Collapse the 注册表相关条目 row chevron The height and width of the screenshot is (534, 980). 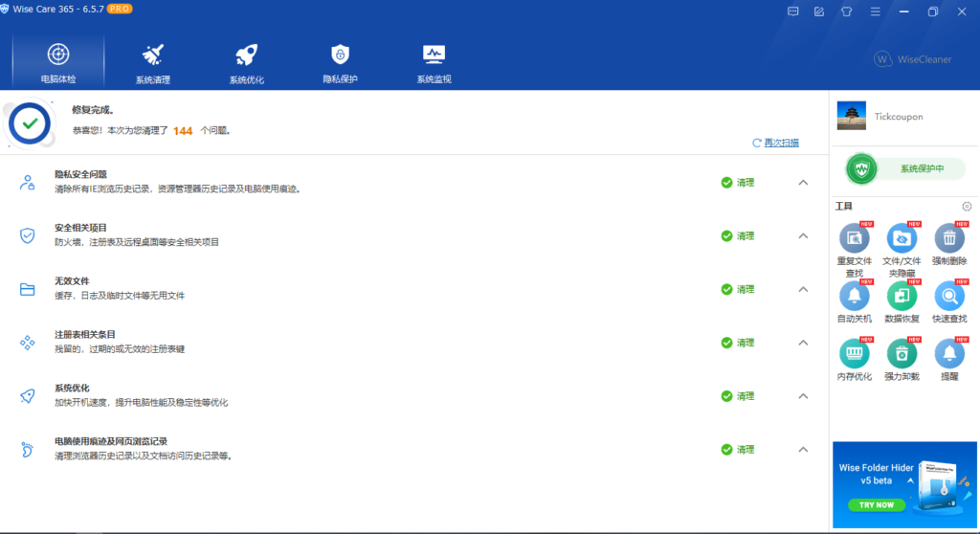coord(803,343)
